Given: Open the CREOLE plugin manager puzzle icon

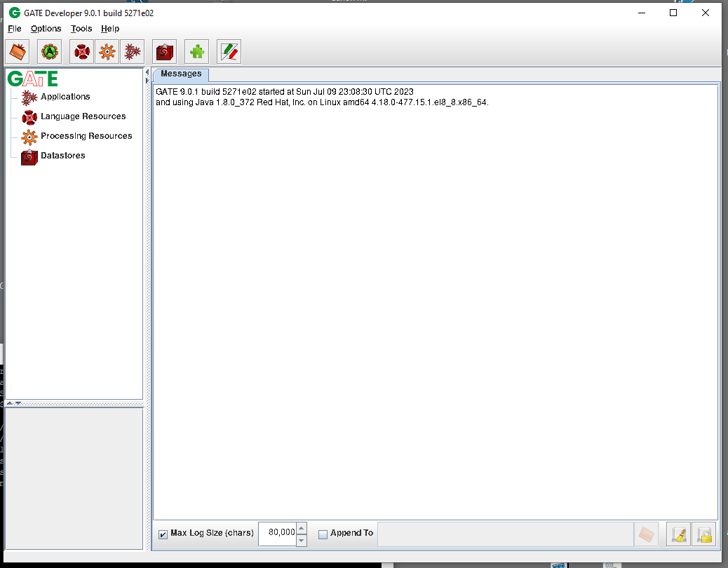Looking at the screenshot, I should click(196, 51).
